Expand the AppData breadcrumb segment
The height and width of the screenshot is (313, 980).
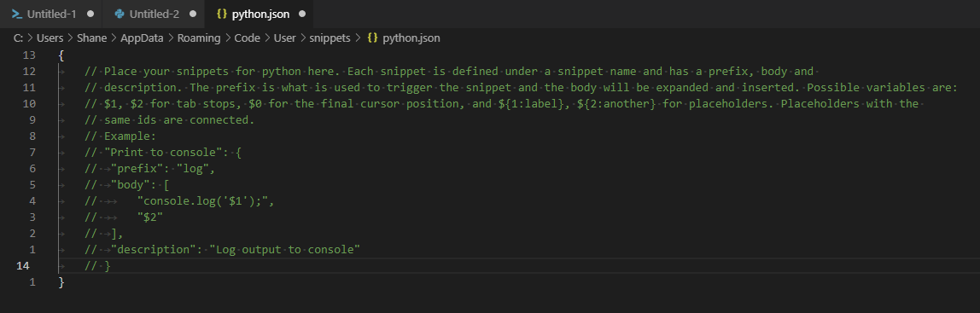pyautogui.click(x=142, y=38)
